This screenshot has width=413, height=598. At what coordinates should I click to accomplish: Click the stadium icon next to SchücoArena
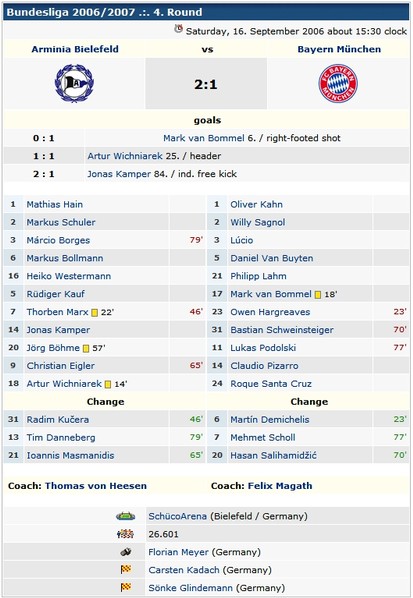pyautogui.click(x=125, y=516)
